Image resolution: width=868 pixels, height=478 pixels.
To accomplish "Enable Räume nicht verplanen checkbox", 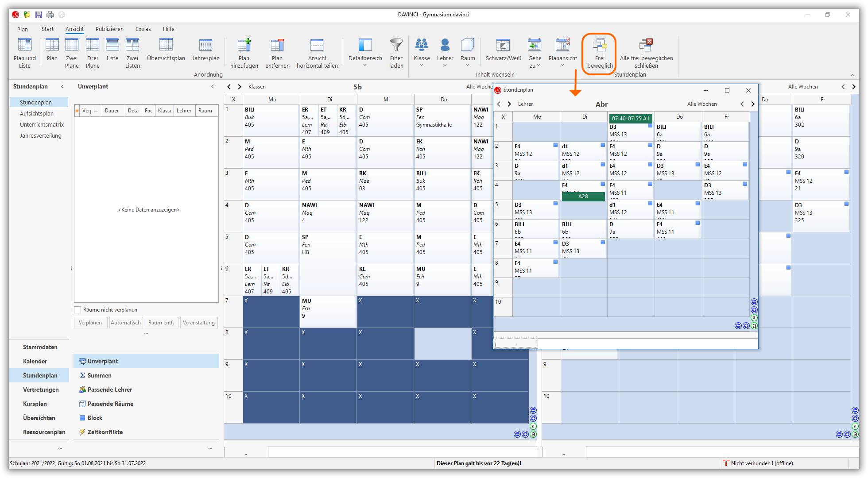I will [x=78, y=310].
